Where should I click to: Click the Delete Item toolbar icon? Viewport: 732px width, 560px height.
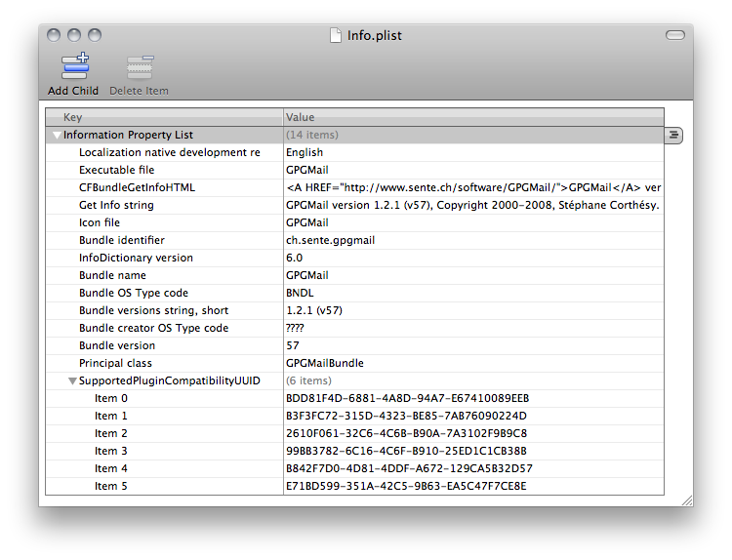[x=140, y=67]
